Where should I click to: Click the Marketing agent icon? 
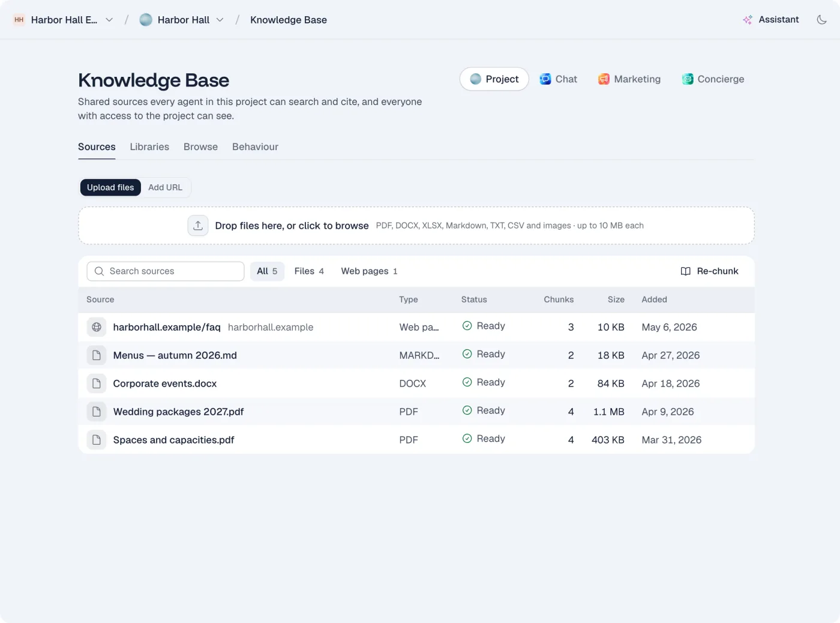(604, 79)
